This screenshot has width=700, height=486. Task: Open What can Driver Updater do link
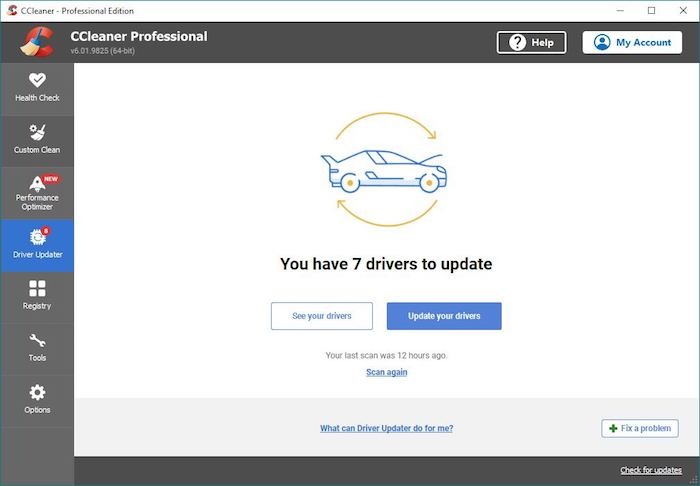click(387, 428)
